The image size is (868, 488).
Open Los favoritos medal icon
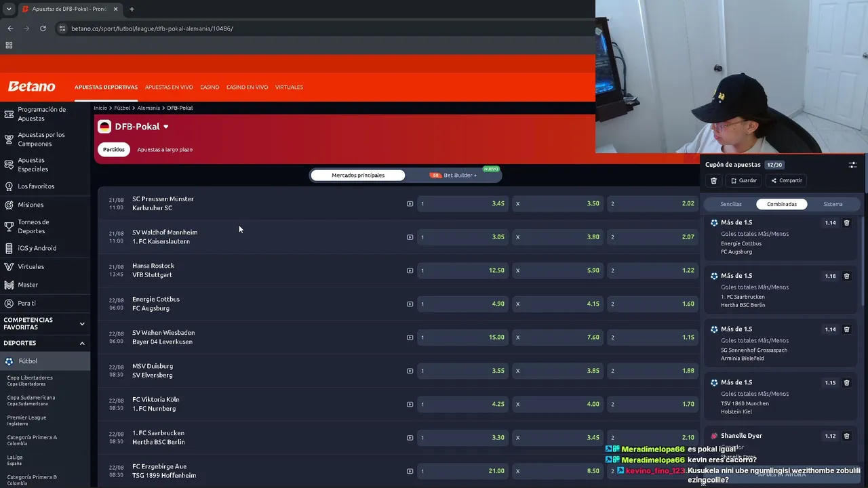[9, 186]
